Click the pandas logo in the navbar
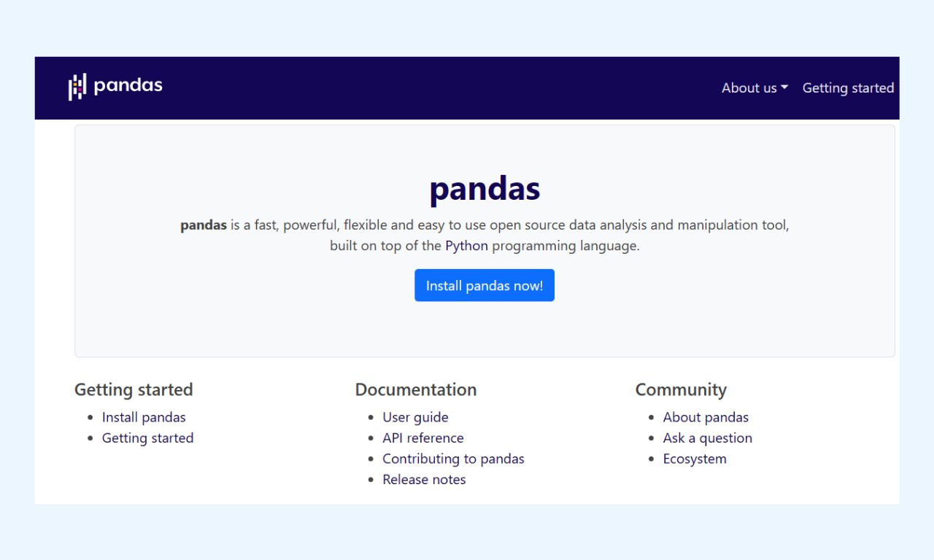The image size is (934, 560). click(115, 87)
